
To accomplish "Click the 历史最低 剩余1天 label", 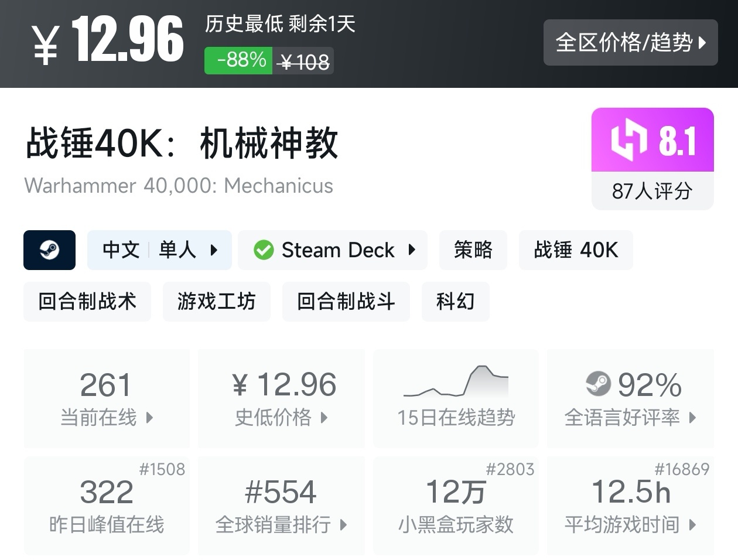I will coord(280,24).
